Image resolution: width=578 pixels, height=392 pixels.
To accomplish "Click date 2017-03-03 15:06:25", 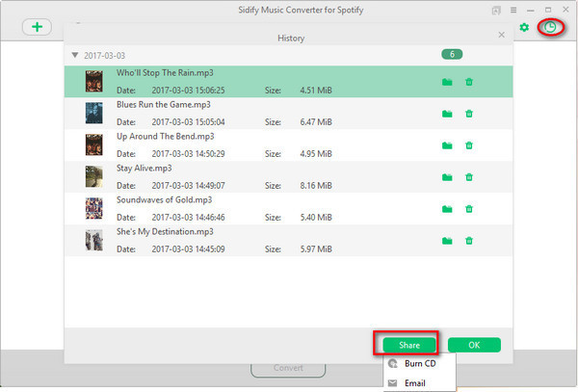I will click(188, 91).
